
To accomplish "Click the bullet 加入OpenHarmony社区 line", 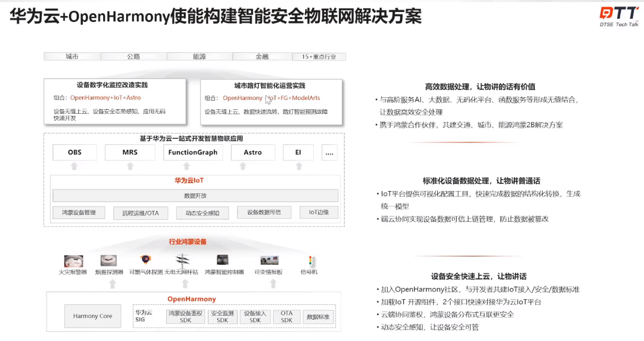I will 480,289.
